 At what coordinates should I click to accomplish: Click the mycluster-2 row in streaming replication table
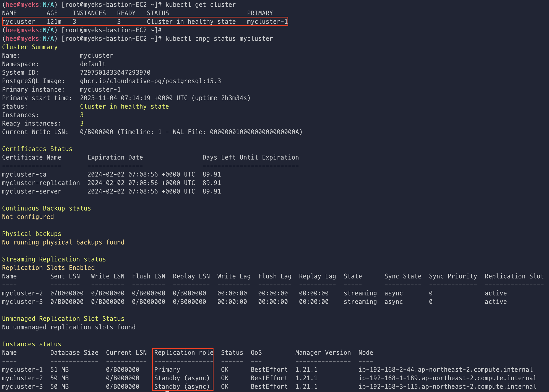pyautogui.click(x=22, y=293)
